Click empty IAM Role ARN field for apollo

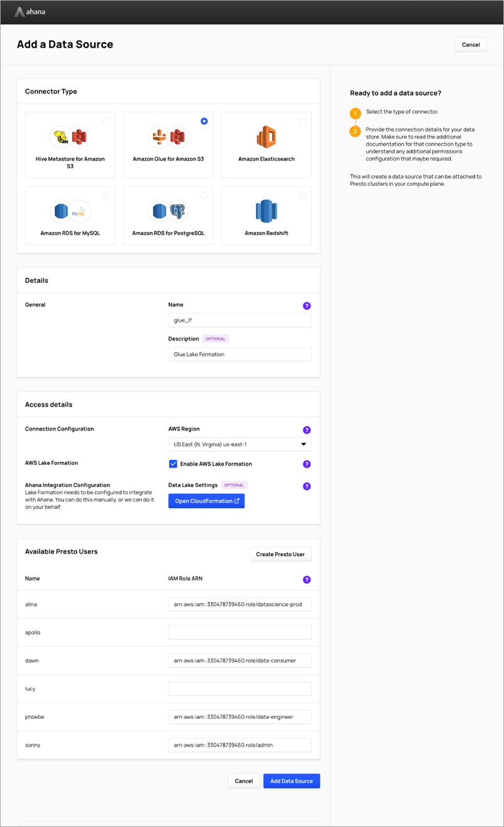click(x=240, y=632)
